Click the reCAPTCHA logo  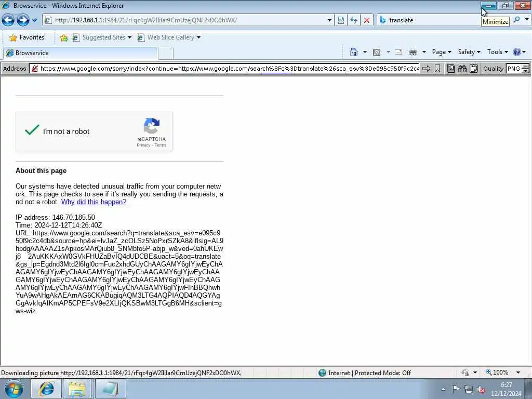point(151,126)
